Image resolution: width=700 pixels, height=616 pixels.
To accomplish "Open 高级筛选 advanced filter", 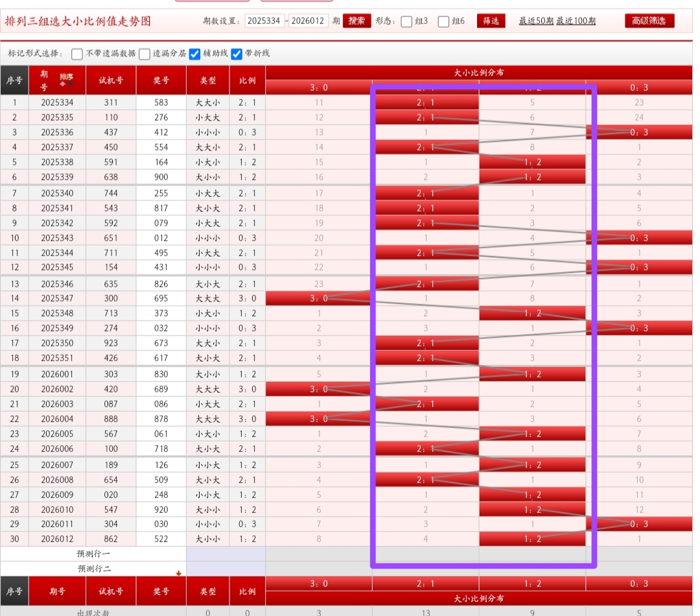I will pos(649,21).
